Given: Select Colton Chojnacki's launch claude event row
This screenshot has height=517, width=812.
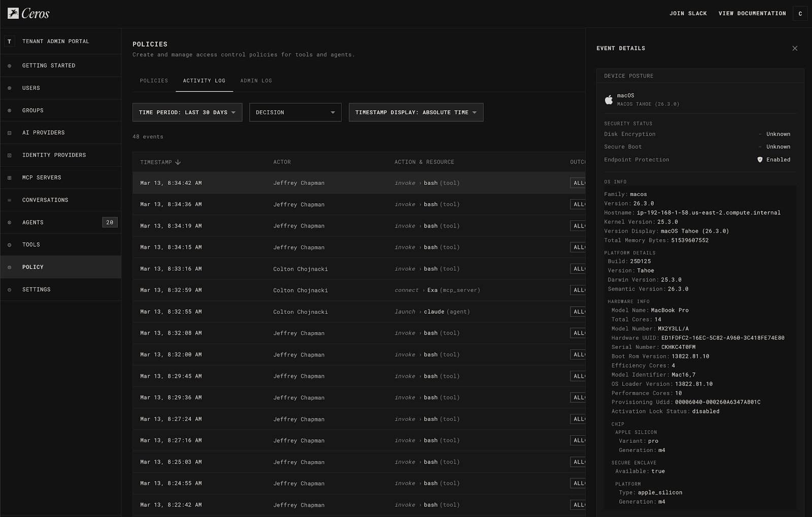Looking at the screenshot, I should [355, 312].
